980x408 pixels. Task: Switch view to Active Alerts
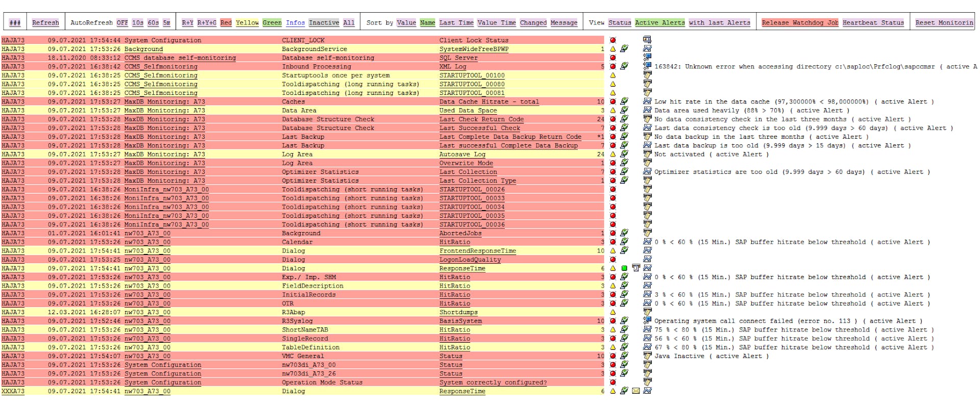pyautogui.click(x=659, y=22)
